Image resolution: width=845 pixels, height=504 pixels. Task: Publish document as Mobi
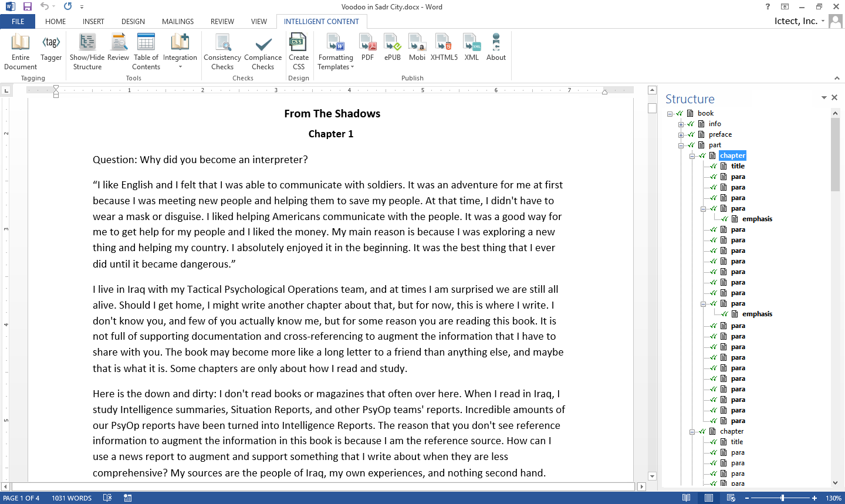pyautogui.click(x=417, y=48)
